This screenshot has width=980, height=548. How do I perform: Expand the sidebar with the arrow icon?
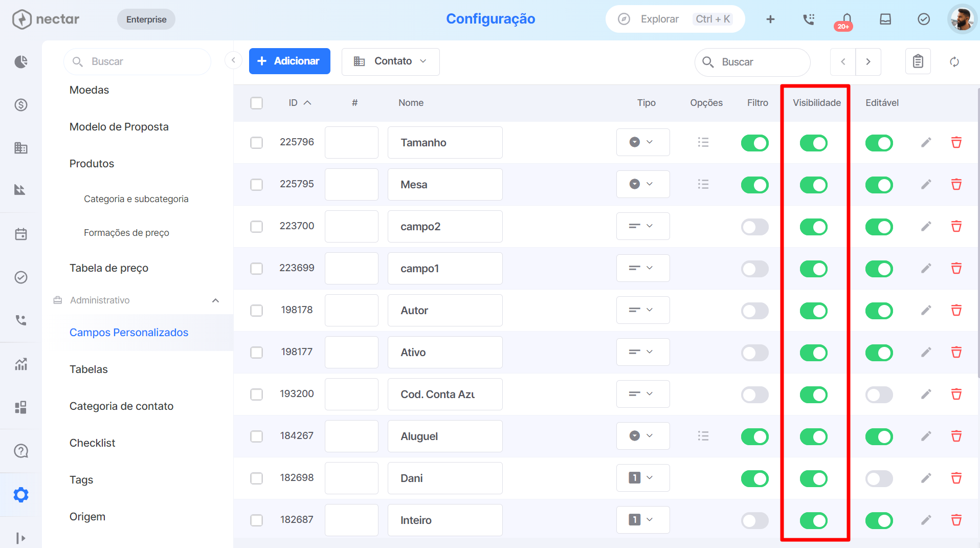click(21, 538)
